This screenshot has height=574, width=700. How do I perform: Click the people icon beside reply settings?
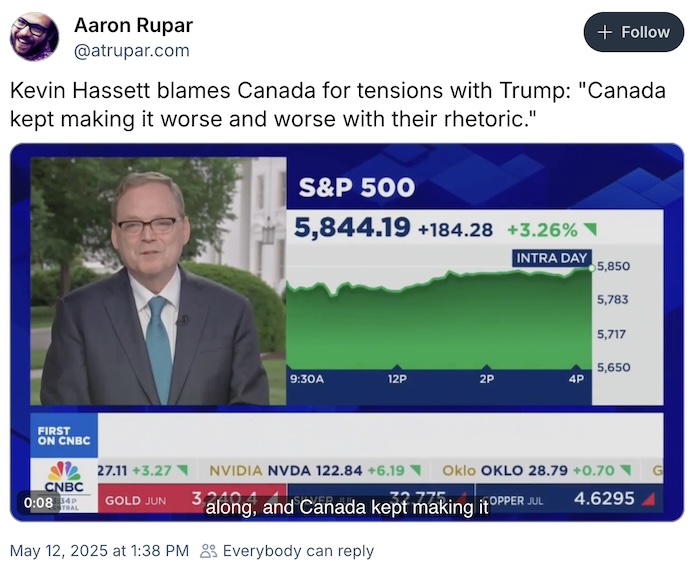[x=208, y=551]
